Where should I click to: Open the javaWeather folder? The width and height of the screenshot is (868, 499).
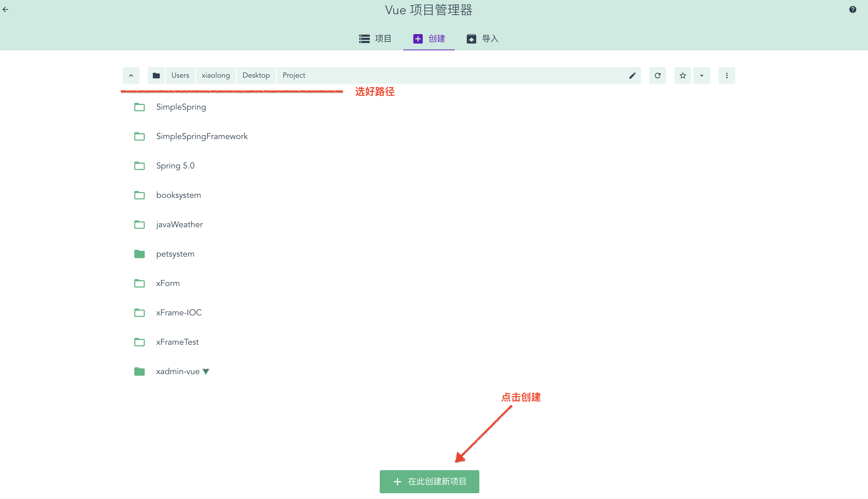[179, 224]
